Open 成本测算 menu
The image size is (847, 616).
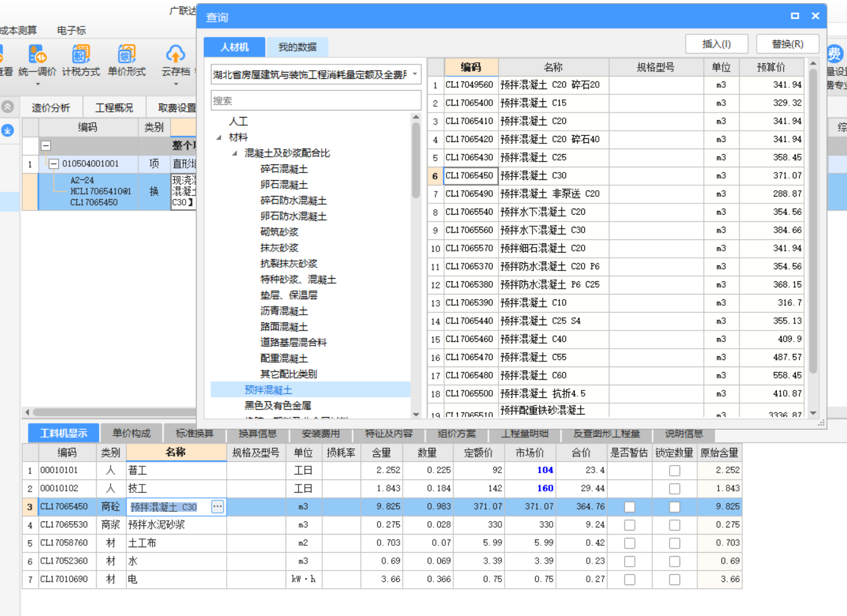[18, 30]
